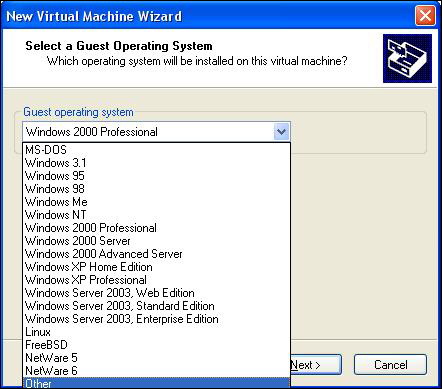The height and width of the screenshot is (389, 442).
Task: Pick Windows XP Professional
Action: tap(157, 280)
